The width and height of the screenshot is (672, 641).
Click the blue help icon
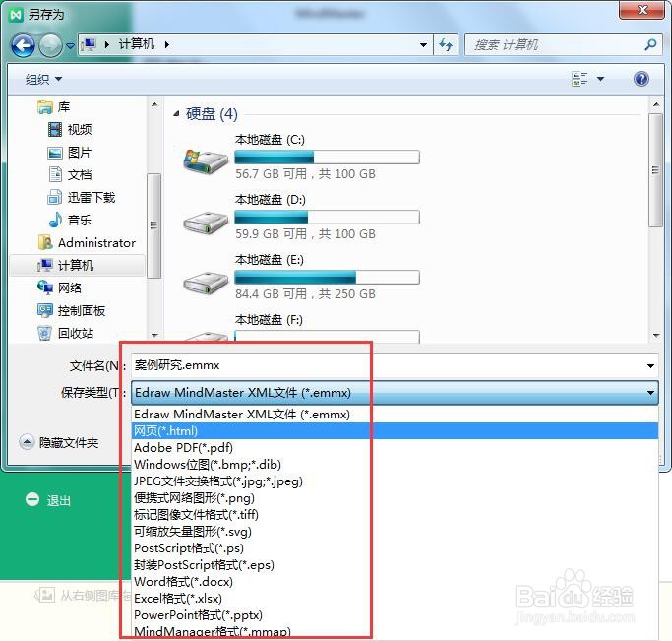[641, 79]
